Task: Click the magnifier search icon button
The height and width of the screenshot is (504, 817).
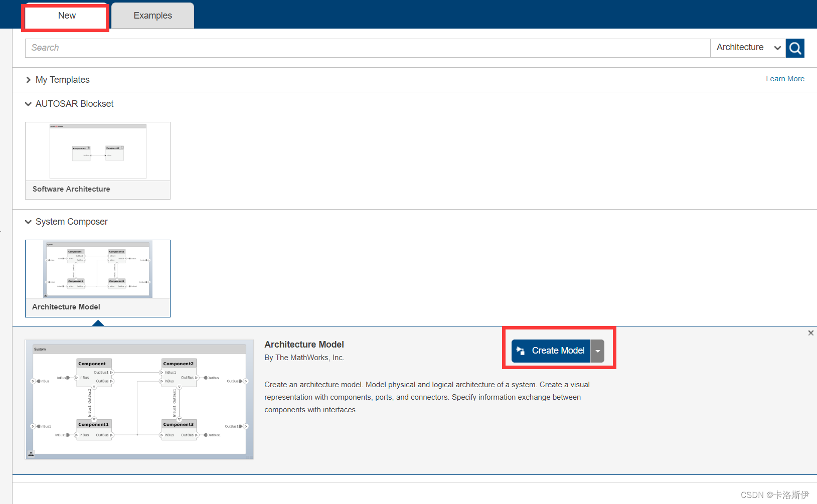Action: coord(795,48)
